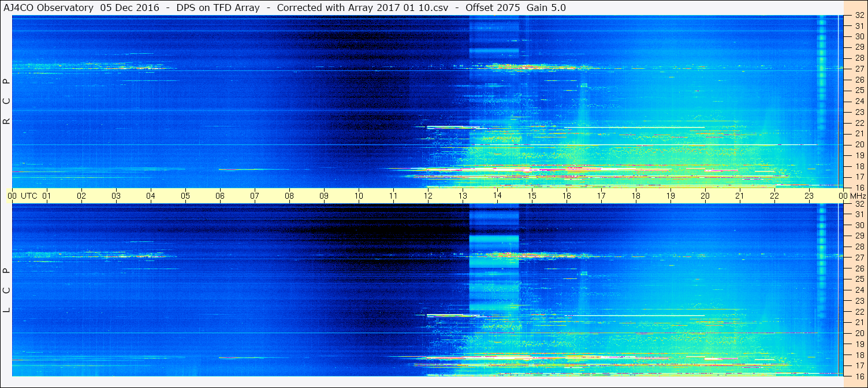Click 25 MHz label on RCP panel
The image size is (868, 388).
point(859,90)
